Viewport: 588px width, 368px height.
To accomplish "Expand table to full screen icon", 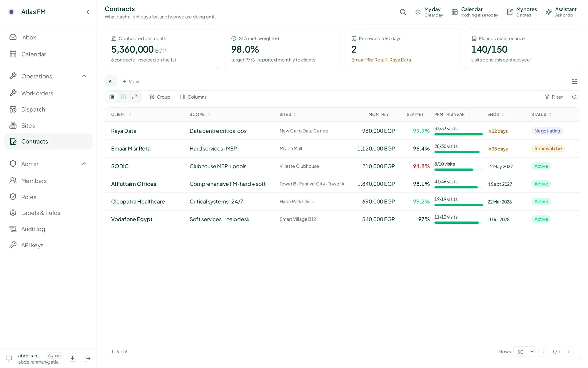I will coord(135,97).
